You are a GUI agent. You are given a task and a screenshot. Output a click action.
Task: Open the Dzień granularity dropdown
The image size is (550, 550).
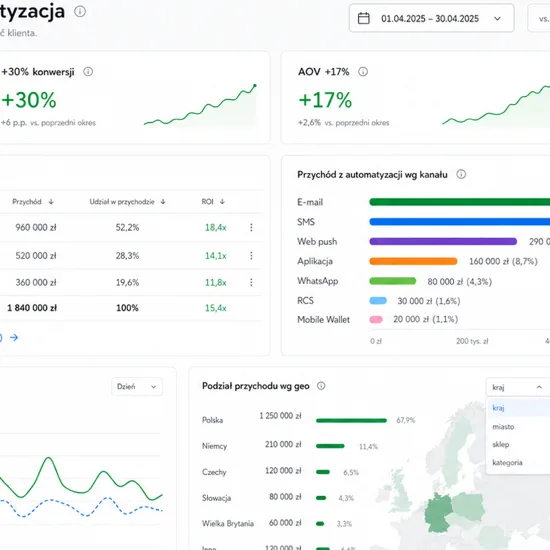[x=137, y=387]
